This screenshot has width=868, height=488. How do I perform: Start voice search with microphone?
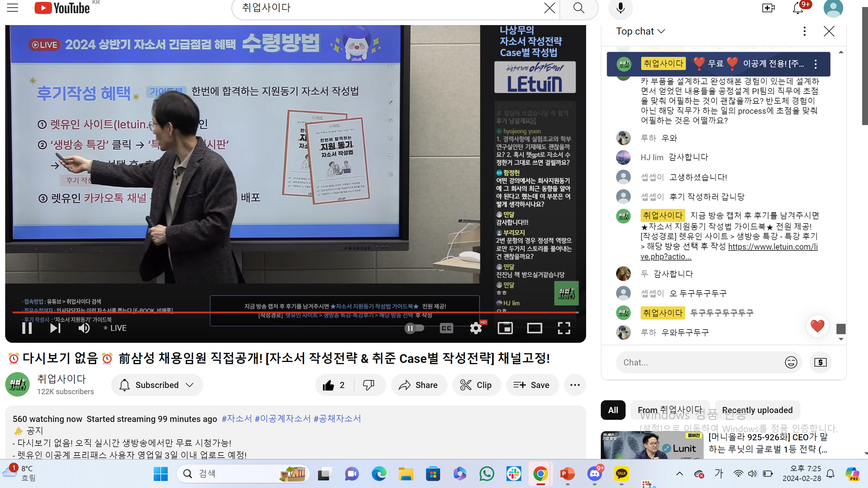pos(620,8)
